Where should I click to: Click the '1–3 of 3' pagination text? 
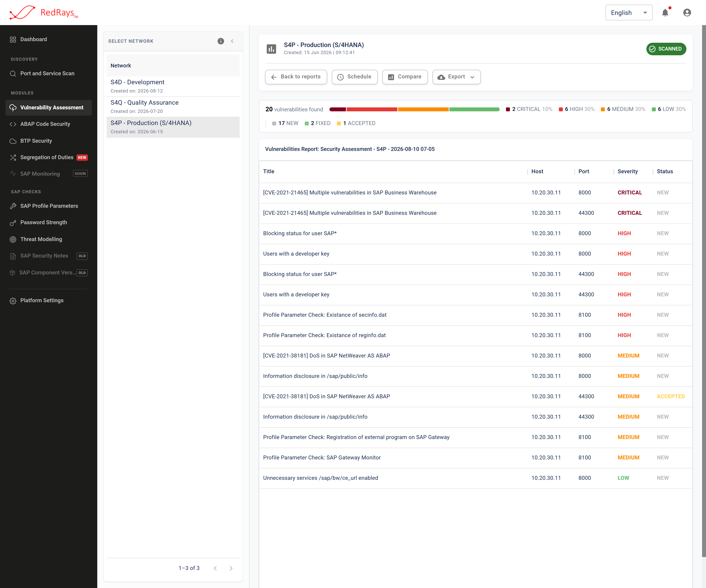point(189,568)
